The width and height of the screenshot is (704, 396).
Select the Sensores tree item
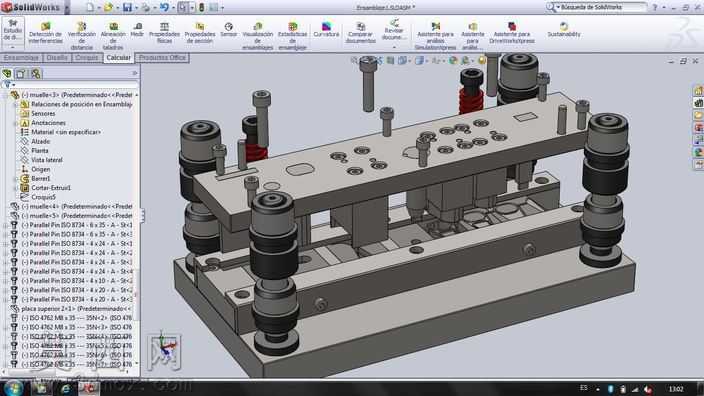tap(43, 114)
